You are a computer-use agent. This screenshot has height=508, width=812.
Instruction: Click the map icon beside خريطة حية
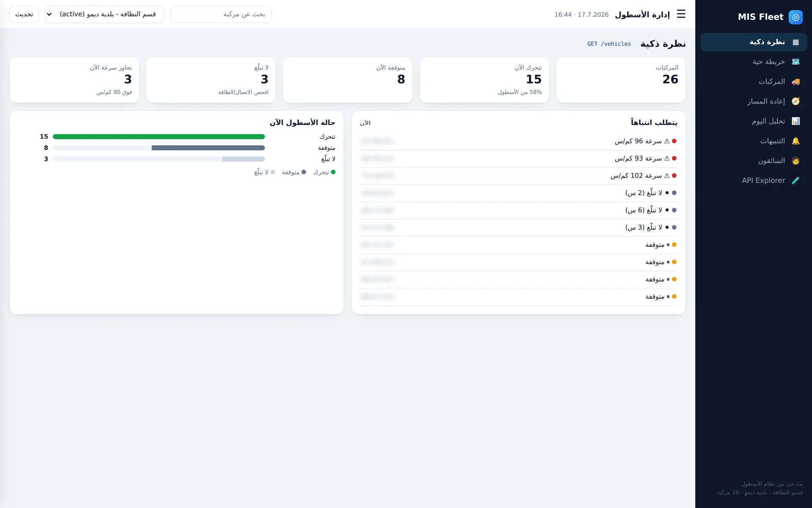pos(796,62)
